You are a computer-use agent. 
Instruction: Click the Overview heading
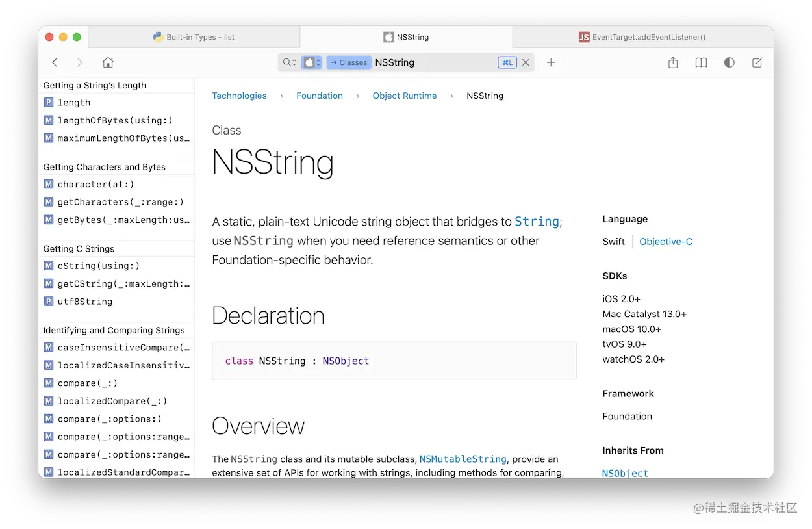coord(259,426)
